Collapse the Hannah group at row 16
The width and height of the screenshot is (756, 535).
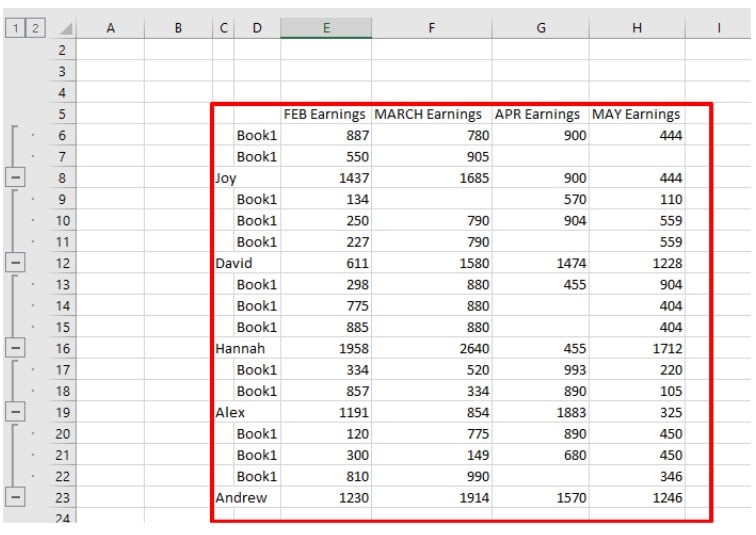coord(16,348)
